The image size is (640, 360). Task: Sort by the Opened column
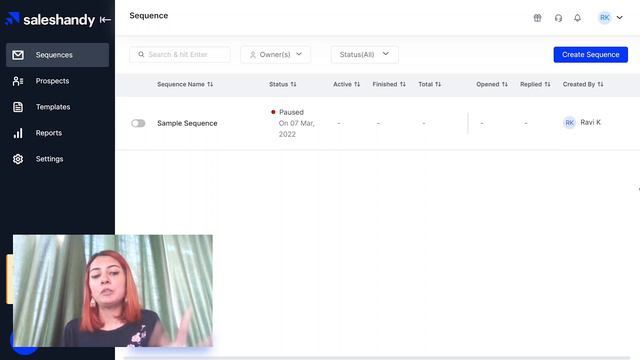click(492, 84)
